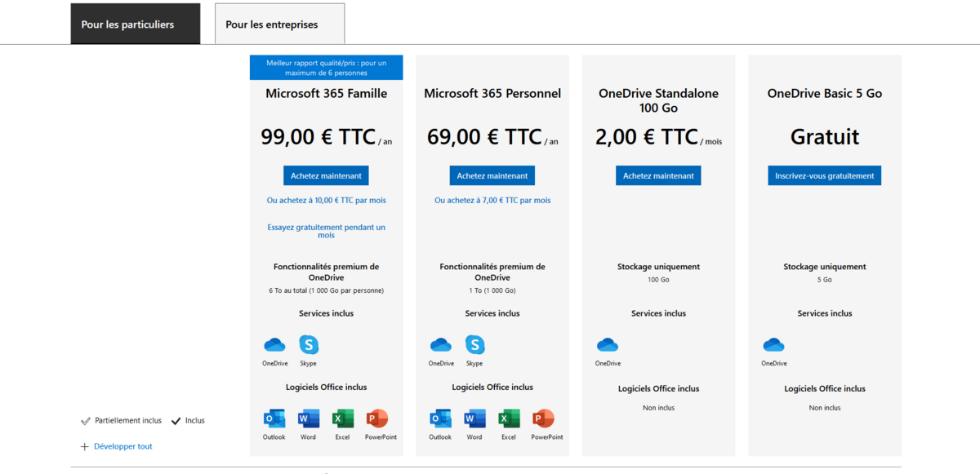Click the OneDrive icon in OneDrive Basic column
Screen dimensions: 980x474
pos(773,344)
